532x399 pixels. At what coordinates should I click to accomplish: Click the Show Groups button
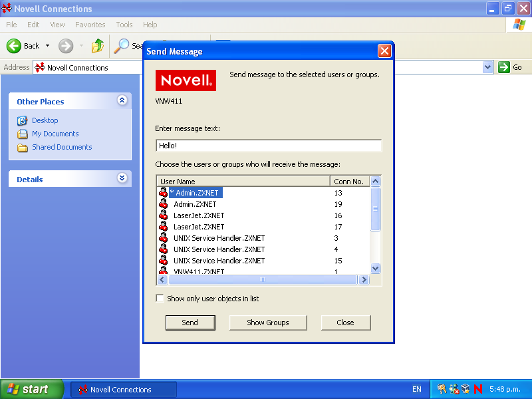pyautogui.click(x=268, y=323)
